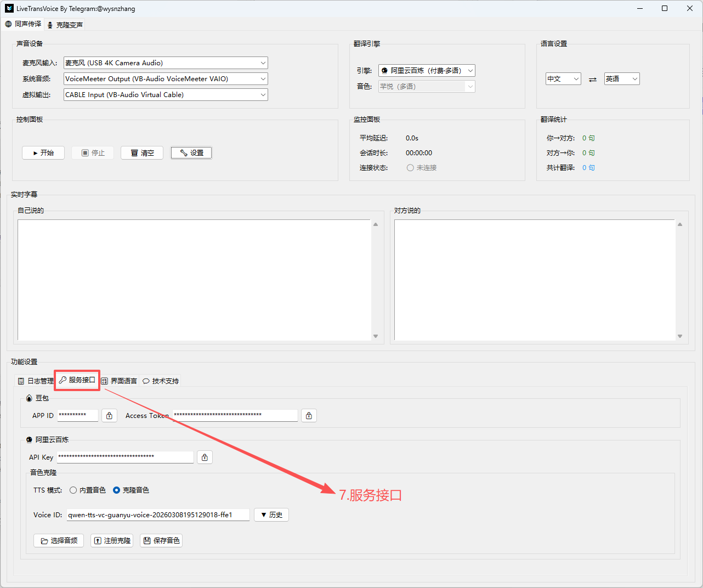This screenshot has width=703, height=588.
Task: Open the source language 中文 dropdown
Action: click(563, 79)
